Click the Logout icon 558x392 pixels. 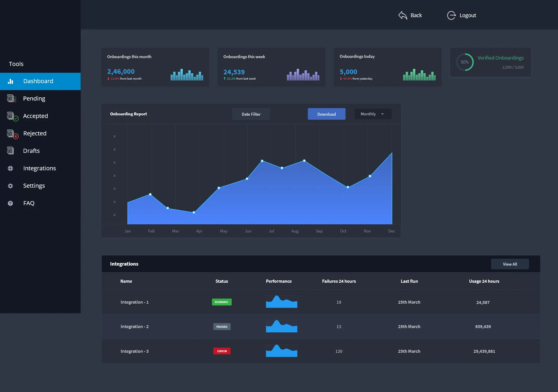tap(451, 15)
